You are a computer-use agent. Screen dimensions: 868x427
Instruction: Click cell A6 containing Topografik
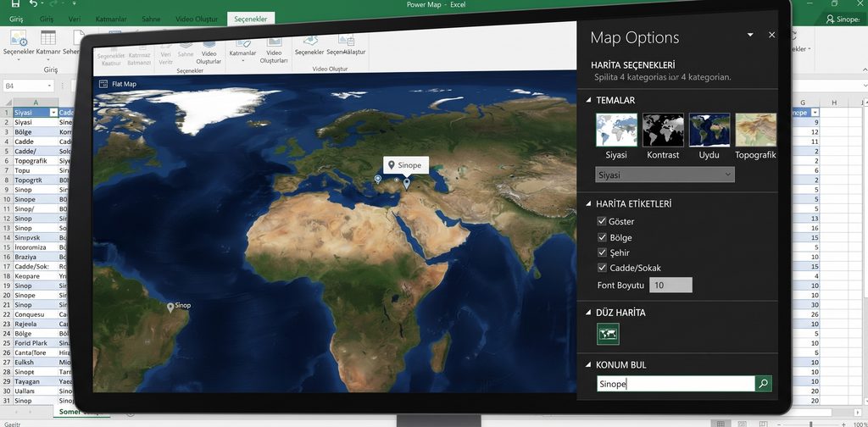point(36,160)
